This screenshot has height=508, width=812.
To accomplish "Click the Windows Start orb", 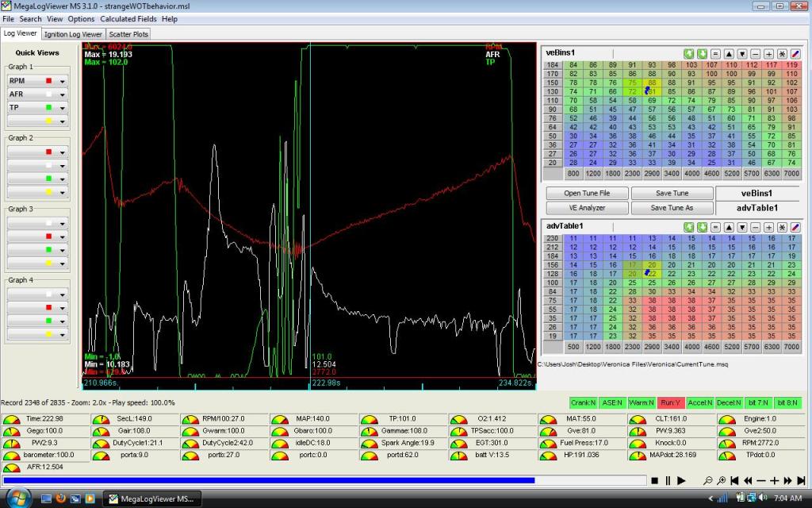I will click(x=17, y=498).
